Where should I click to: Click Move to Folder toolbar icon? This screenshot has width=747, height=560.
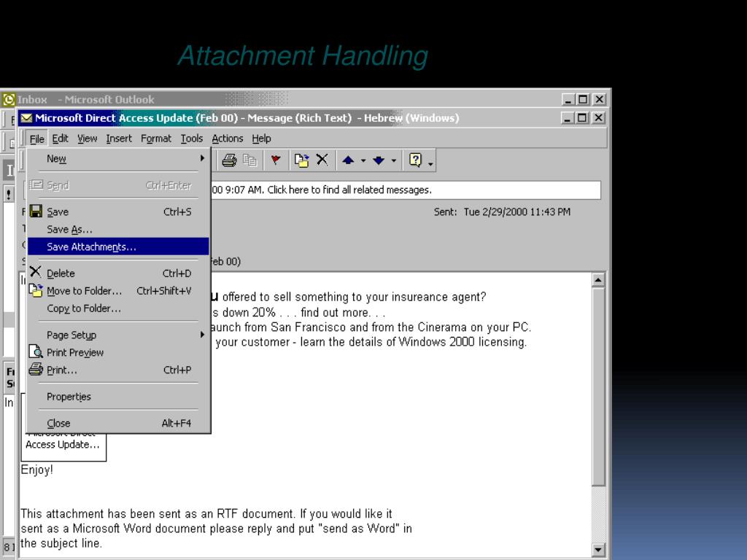click(x=301, y=160)
